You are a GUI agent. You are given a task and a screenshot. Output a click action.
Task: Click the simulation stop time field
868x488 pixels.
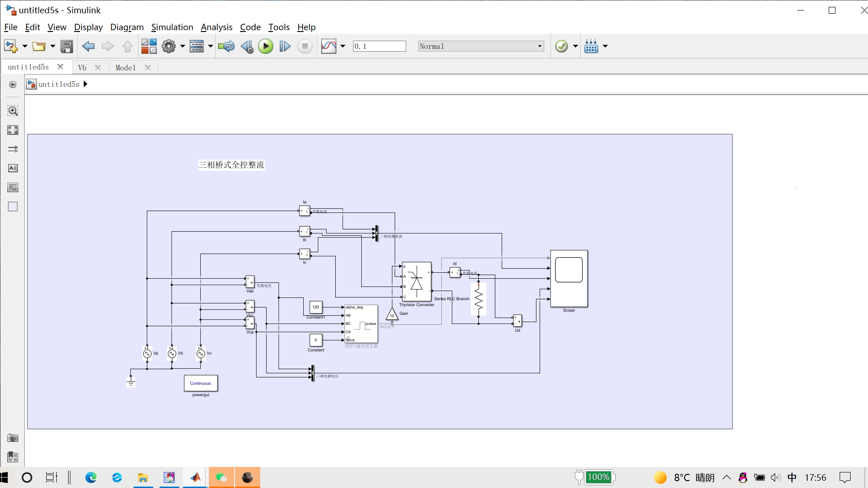pos(379,46)
